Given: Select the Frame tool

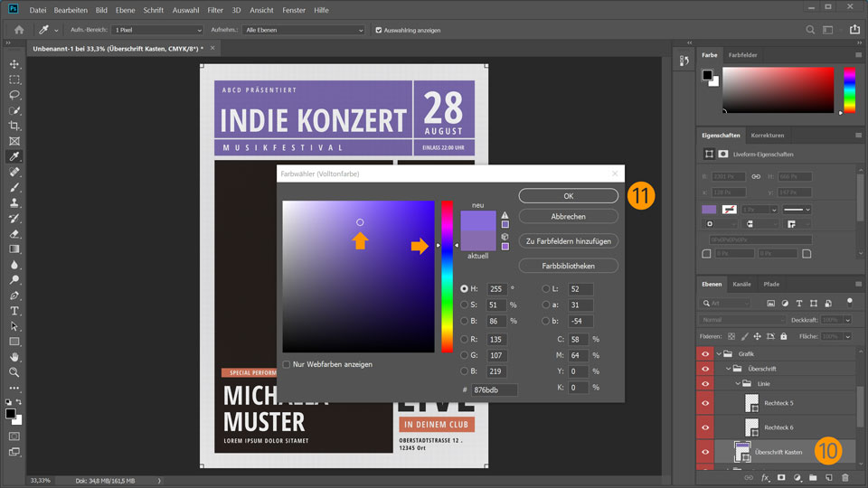Looking at the screenshot, I should pos(14,141).
